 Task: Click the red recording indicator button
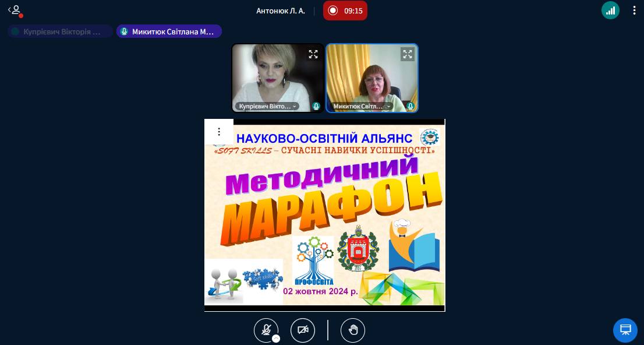(x=345, y=10)
